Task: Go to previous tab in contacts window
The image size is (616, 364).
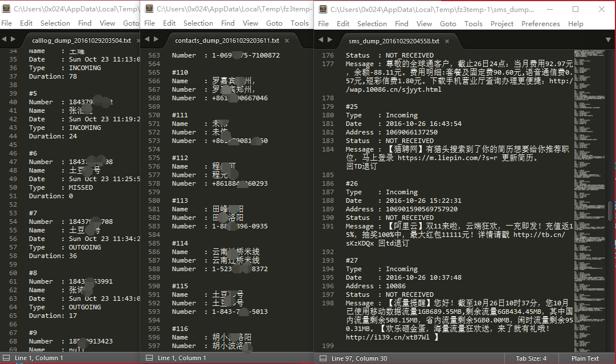Action: click(147, 39)
